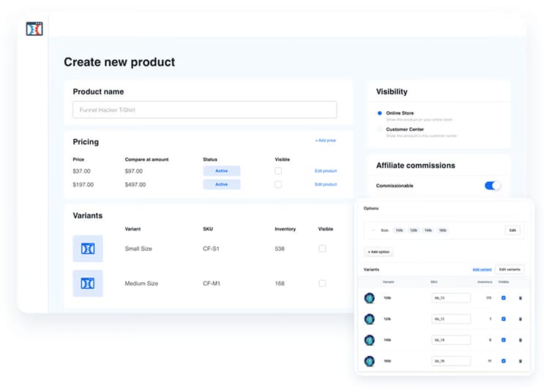Image resolution: width=549 pixels, height=392 pixels.
Task: Click the Medium Size variant name
Action: pos(141,283)
